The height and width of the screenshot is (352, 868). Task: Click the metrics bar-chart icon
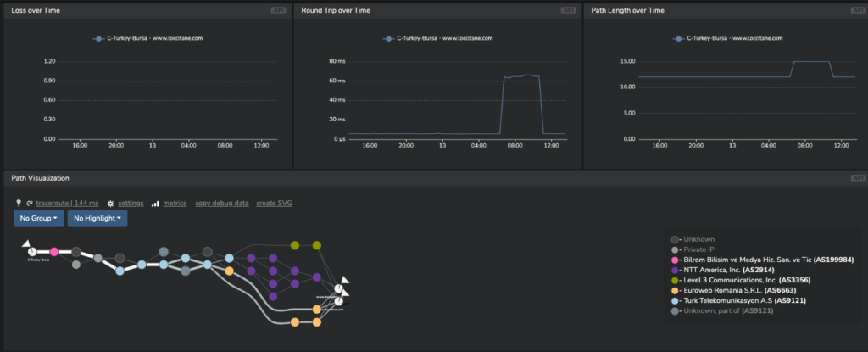(156, 204)
